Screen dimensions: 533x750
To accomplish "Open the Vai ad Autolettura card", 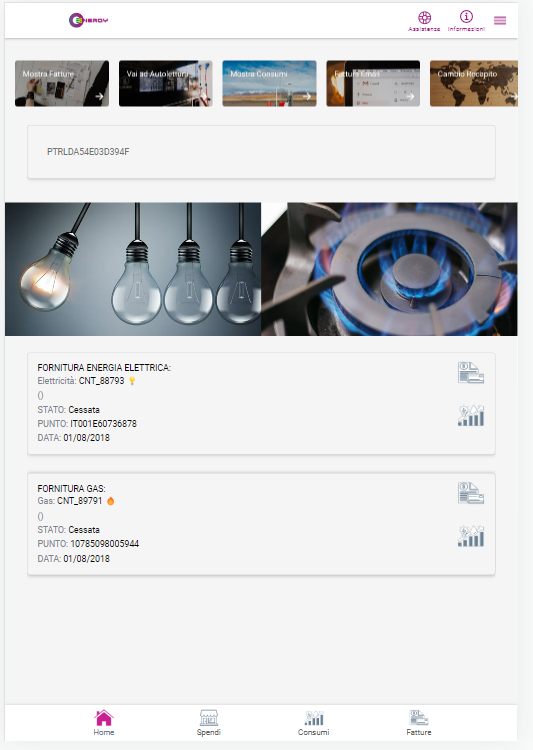I will [166, 83].
